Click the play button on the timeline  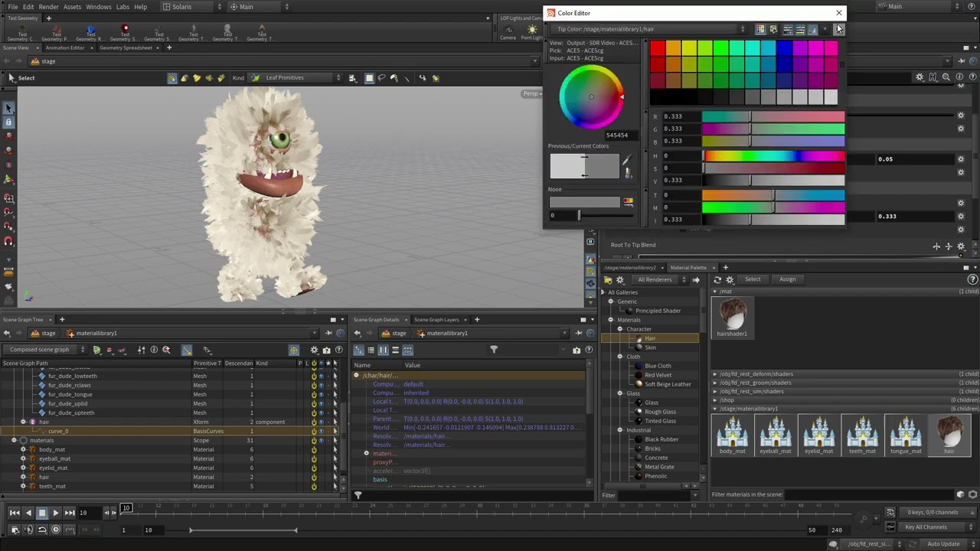[55, 513]
